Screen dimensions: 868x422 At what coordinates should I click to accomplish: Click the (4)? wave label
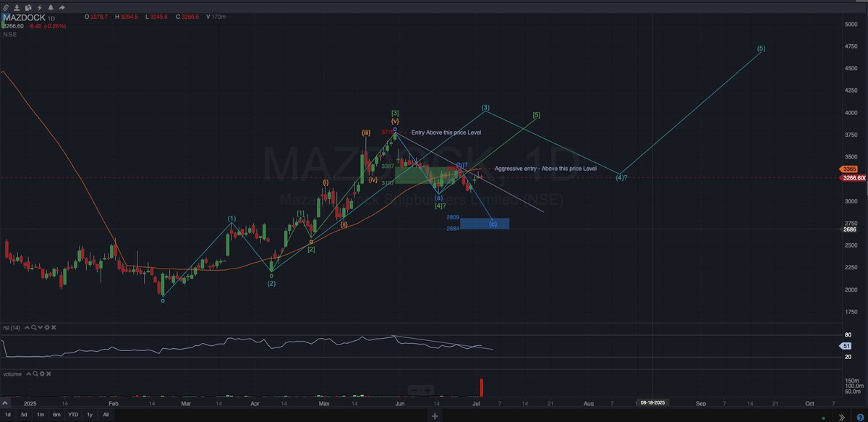(x=621, y=177)
